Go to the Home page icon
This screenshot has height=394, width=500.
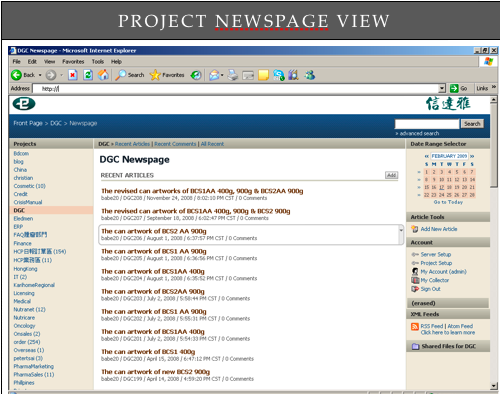pyautogui.click(x=103, y=75)
